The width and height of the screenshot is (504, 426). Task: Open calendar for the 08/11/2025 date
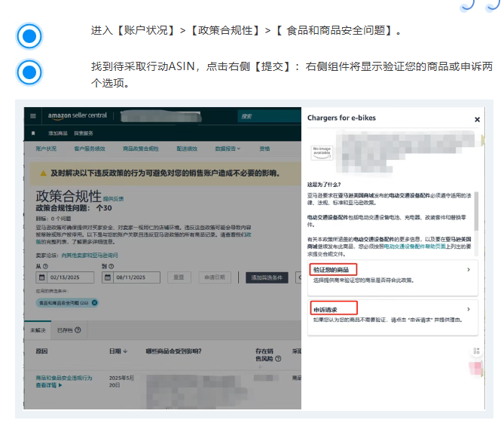108,277
